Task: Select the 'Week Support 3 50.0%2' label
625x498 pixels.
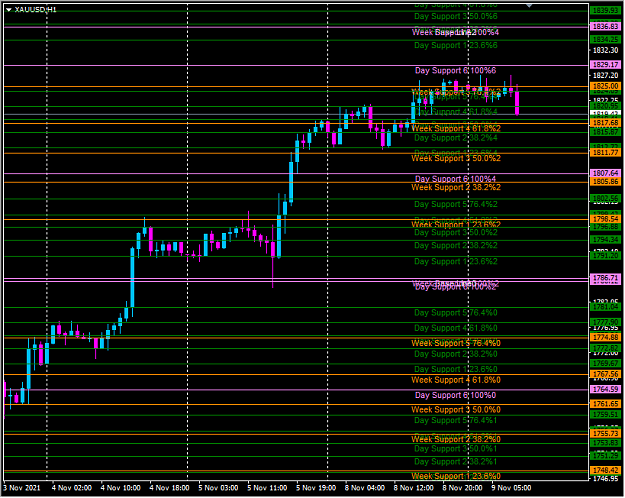Action: click(x=456, y=158)
